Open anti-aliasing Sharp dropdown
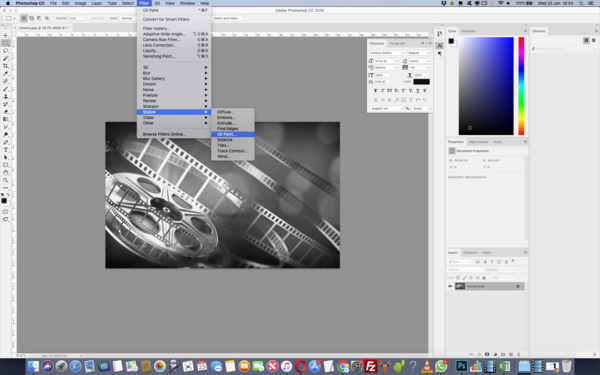 [421, 109]
